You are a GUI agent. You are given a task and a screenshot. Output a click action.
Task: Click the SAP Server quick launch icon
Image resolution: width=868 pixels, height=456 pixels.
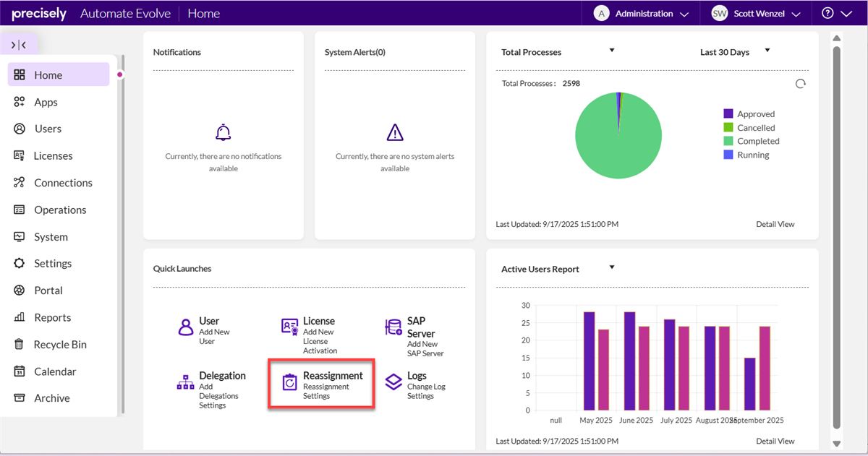[393, 327]
